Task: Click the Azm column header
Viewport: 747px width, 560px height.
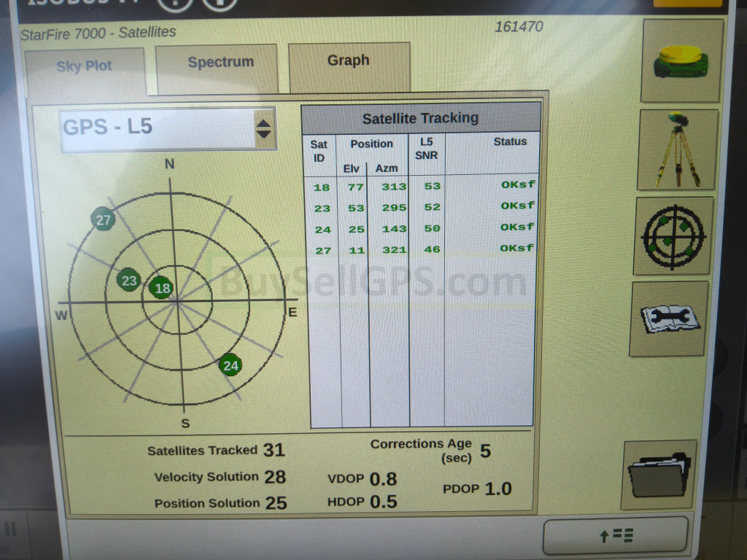Action: [x=387, y=168]
